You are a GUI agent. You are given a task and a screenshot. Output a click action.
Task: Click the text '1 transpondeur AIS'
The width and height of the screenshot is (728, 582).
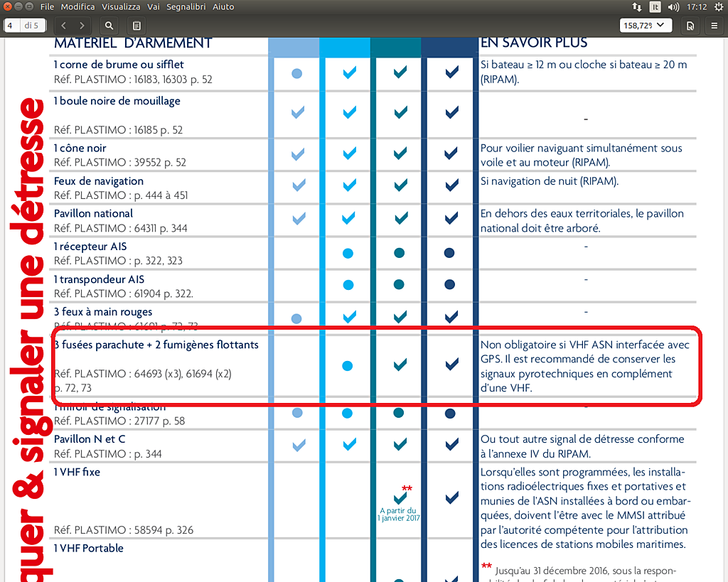99,279
